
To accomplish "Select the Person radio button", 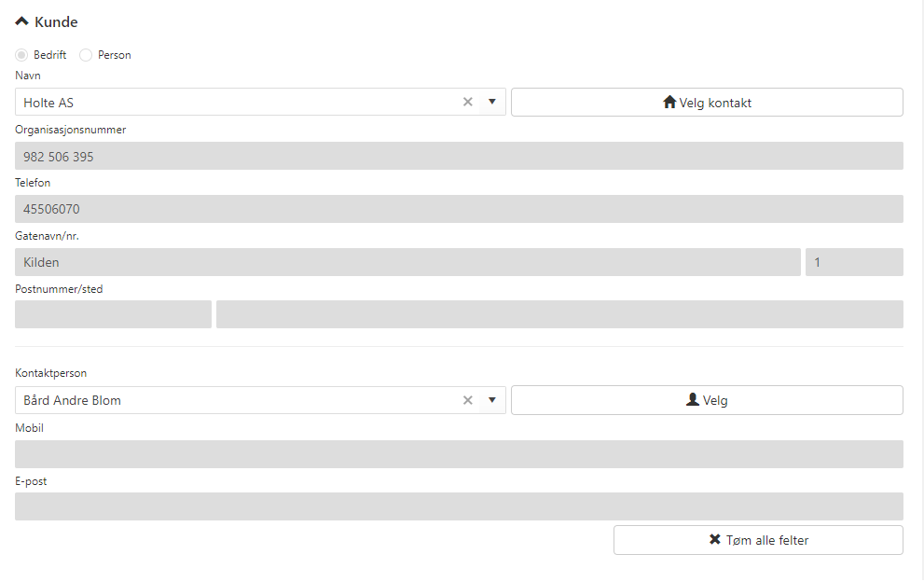I will (x=86, y=55).
